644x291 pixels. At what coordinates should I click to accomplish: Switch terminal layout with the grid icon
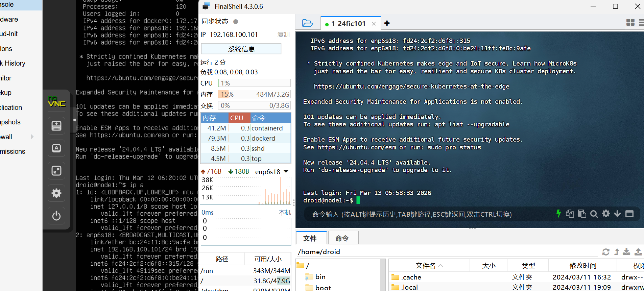tap(630, 23)
